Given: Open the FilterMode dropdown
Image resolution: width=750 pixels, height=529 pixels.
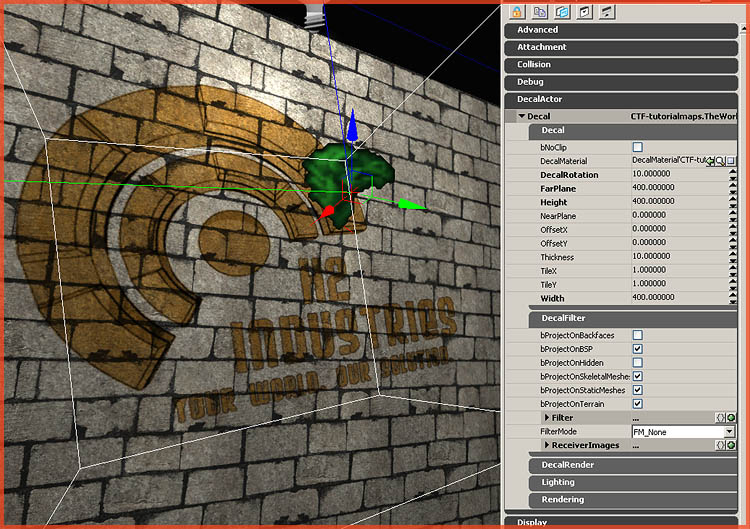Looking at the screenshot, I should coord(728,432).
